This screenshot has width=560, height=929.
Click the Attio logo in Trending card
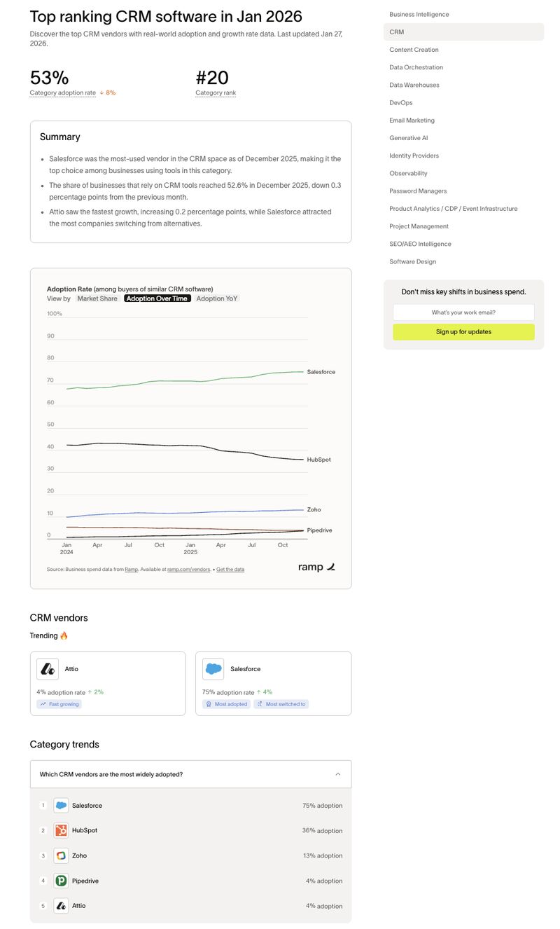click(x=48, y=669)
